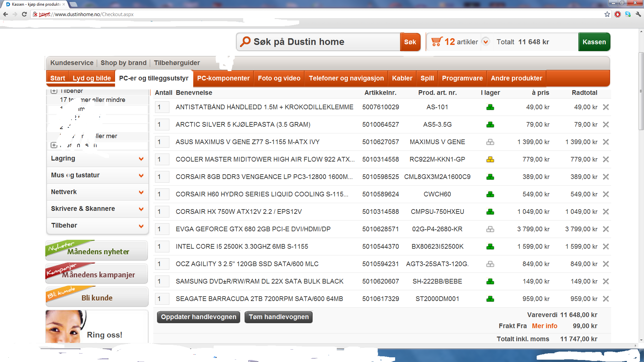Screen dimensions: 644x362
Task: Open cart dropdown arrow beside artikler
Action: pyautogui.click(x=485, y=42)
